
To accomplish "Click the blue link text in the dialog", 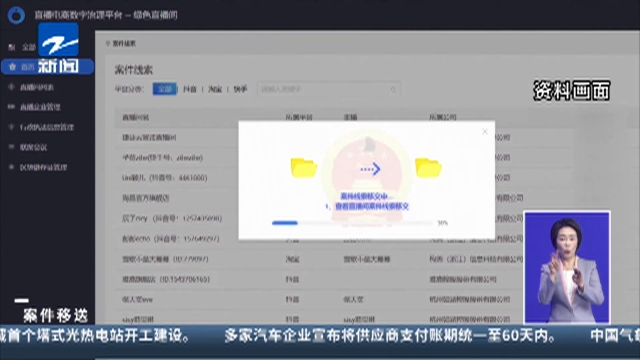I will point(371,207).
